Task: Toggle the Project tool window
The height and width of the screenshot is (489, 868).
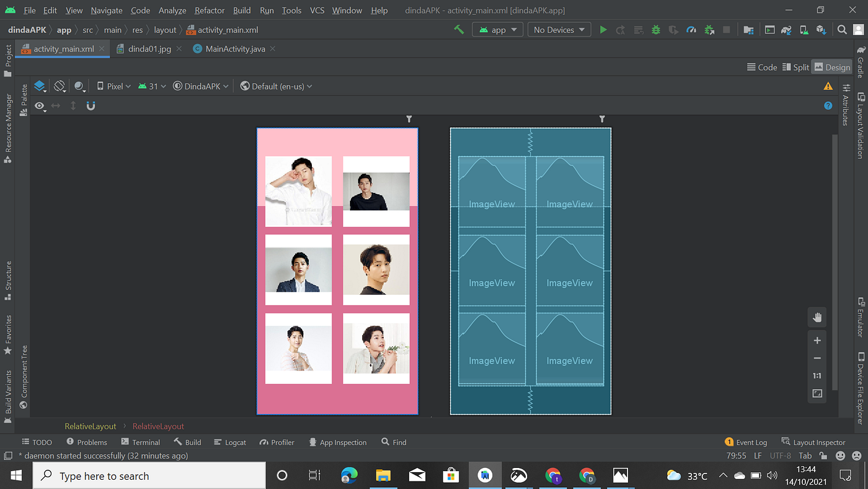Action: (8, 55)
